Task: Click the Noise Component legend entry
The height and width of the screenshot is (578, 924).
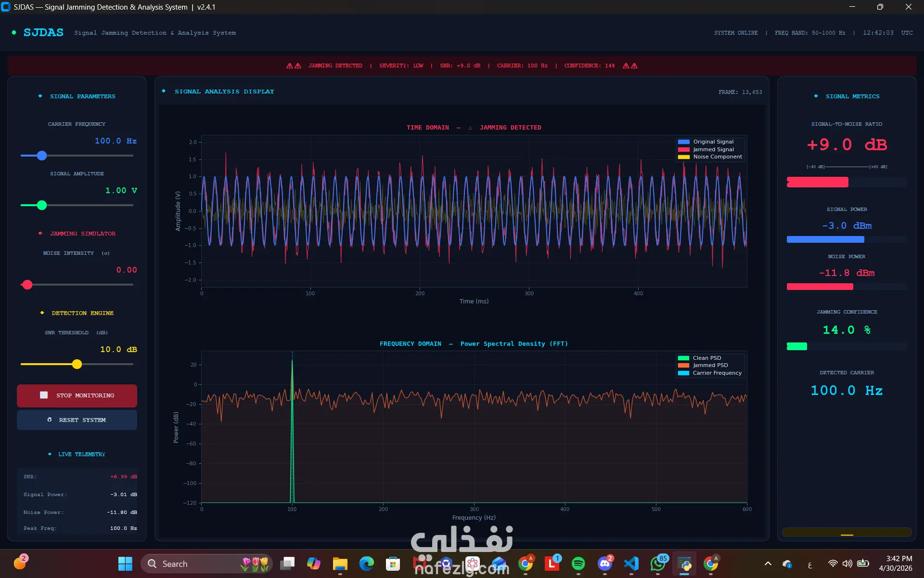Action: [x=710, y=157]
